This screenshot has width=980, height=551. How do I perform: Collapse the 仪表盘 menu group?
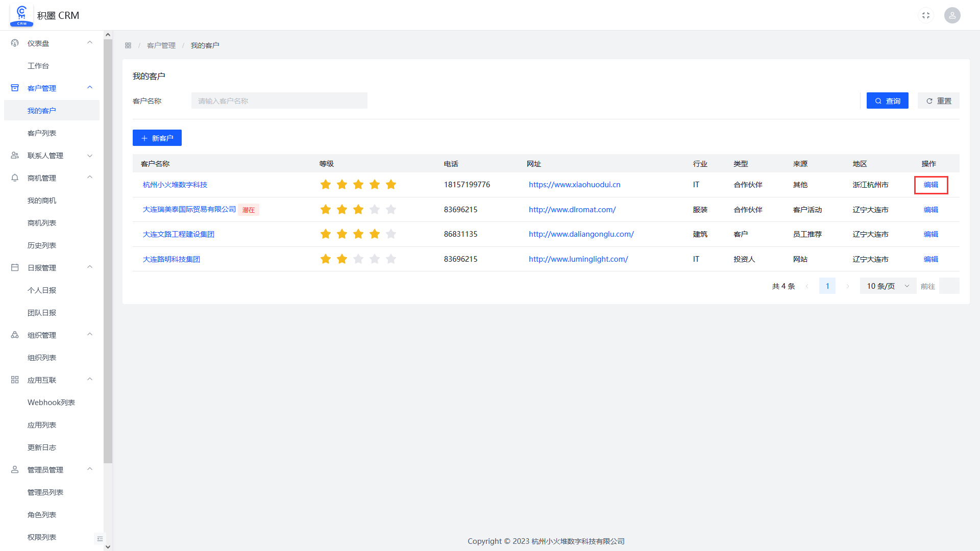tap(90, 43)
